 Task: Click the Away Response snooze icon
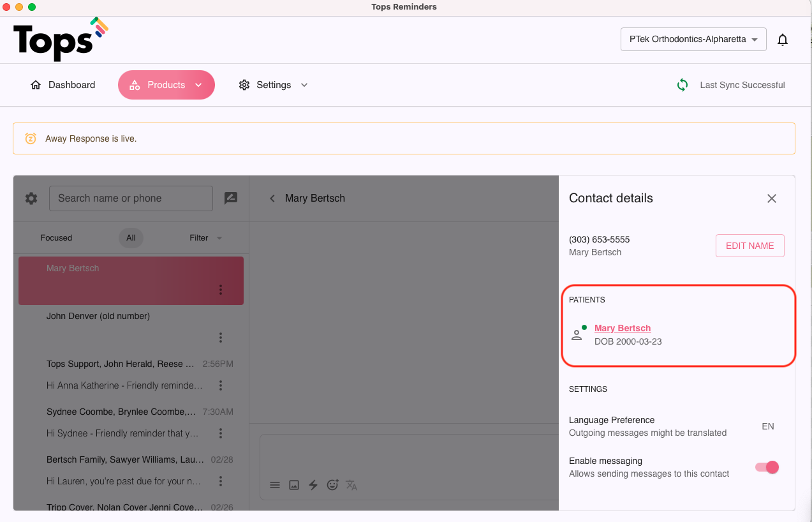click(x=31, y=138)
